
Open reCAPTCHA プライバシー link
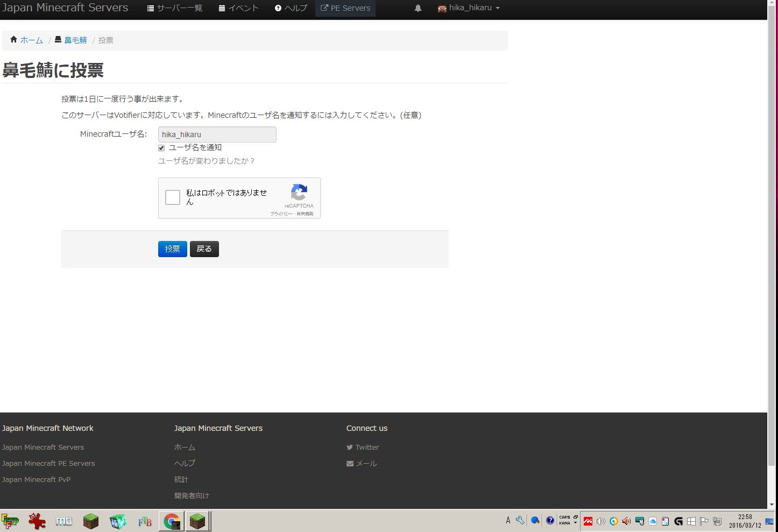pyautogui.click(x=282, y=214)
